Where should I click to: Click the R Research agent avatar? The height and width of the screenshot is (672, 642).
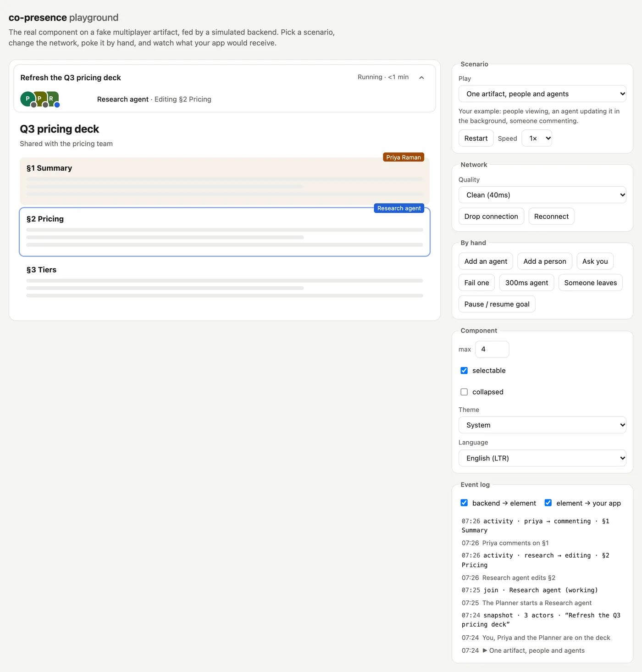[52, 99]
